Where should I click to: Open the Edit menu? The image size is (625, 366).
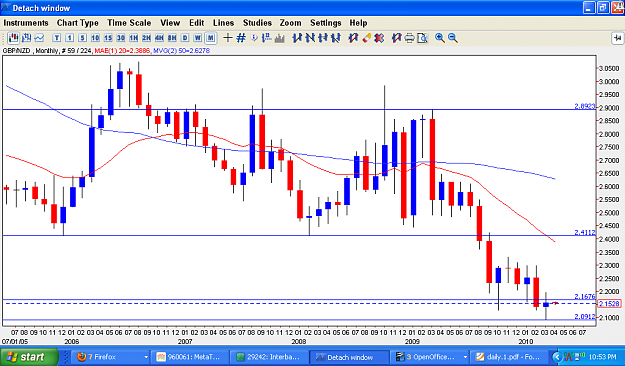(x=197, y=23)
